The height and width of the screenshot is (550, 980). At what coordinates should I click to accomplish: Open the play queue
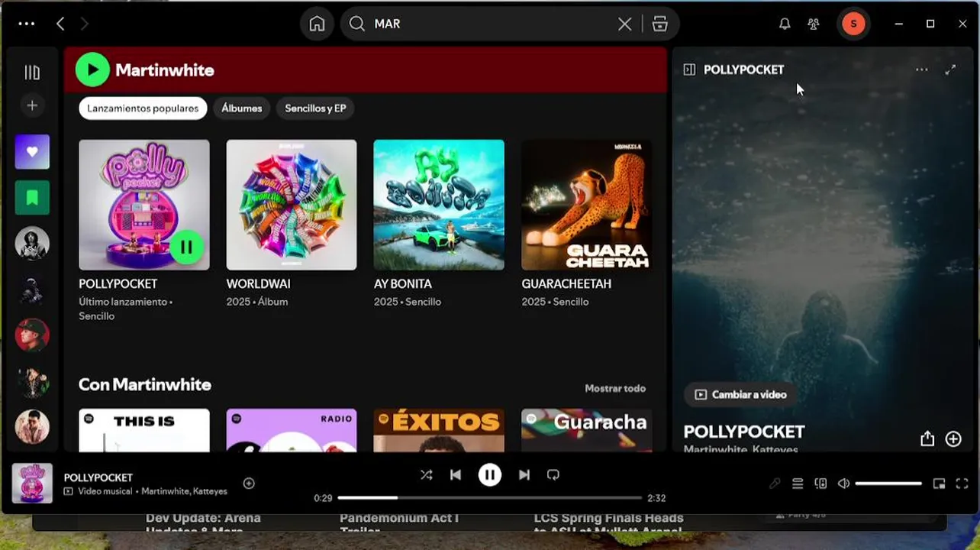click(798, 484)
